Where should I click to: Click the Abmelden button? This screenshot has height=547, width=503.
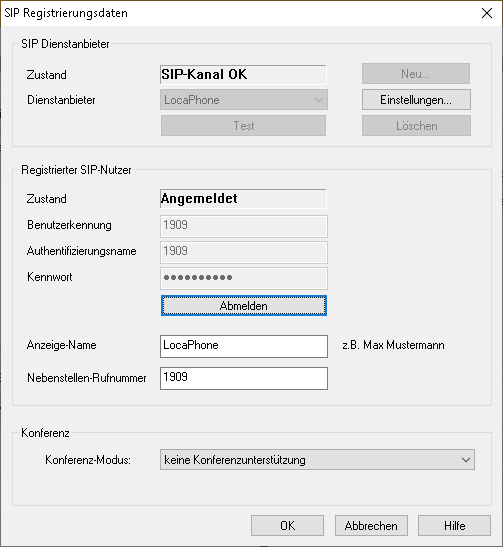pos(244,306)
